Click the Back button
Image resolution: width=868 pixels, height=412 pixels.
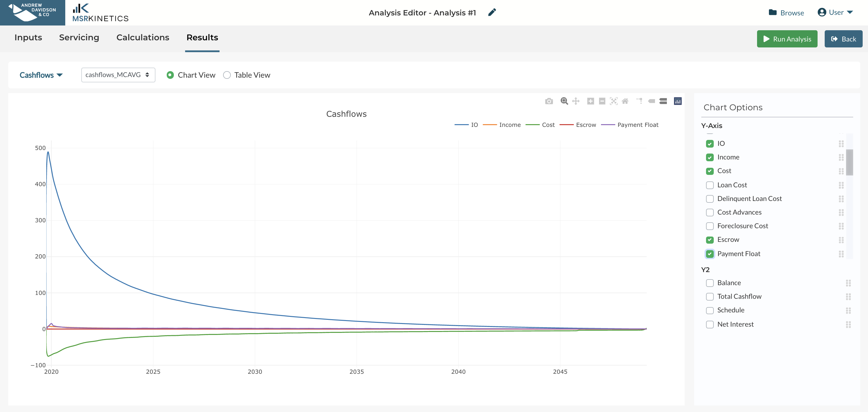843,39
